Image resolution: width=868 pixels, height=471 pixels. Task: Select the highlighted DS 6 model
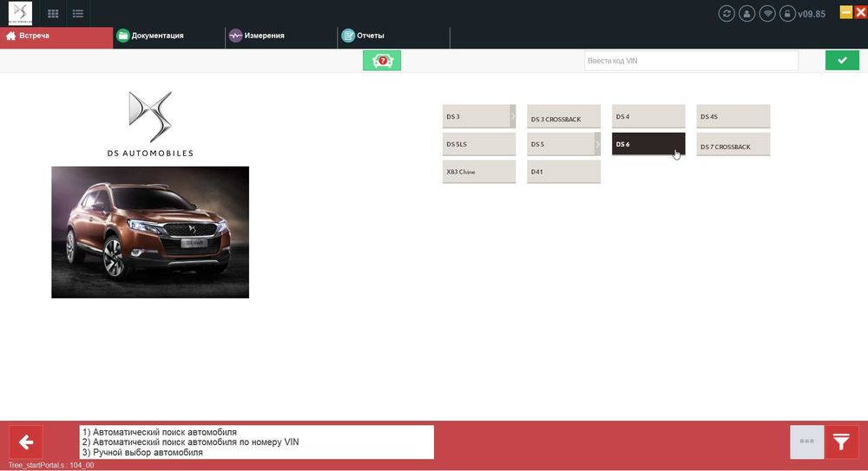coord(648,144)
